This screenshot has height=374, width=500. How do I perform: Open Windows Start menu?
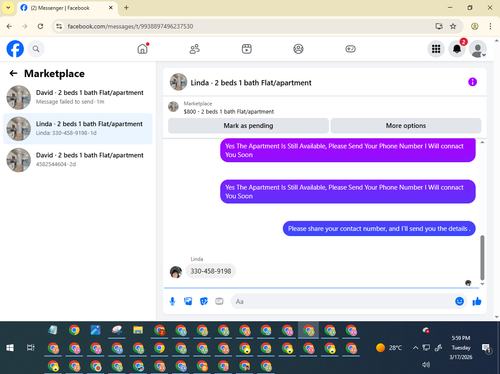point(10,348)
